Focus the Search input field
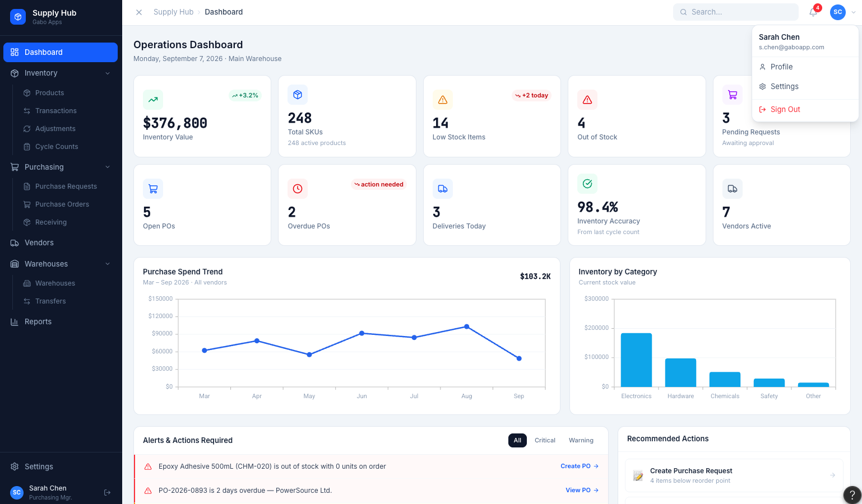 (736, 12)
